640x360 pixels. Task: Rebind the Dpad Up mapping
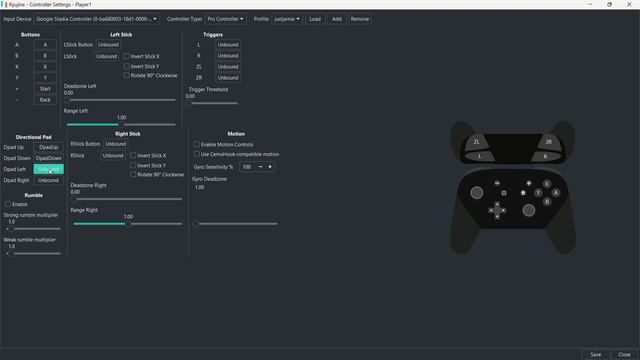pos(49,147)
